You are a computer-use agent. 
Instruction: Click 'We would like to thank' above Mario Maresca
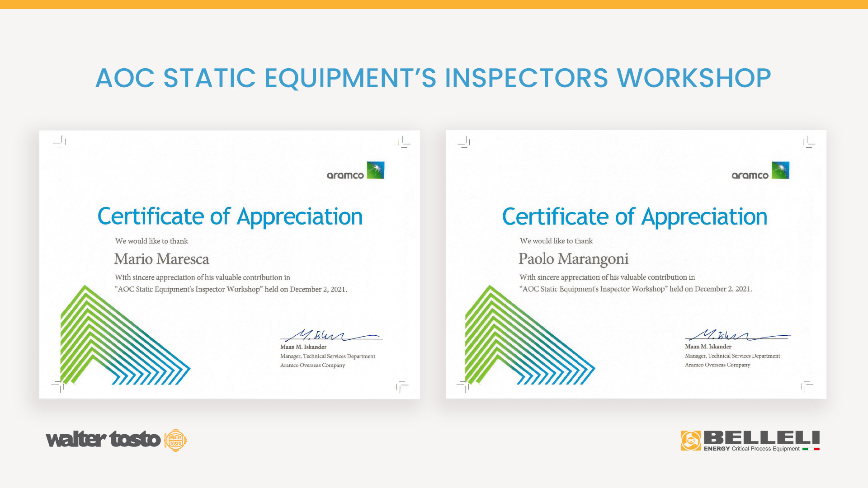point(151,241)
